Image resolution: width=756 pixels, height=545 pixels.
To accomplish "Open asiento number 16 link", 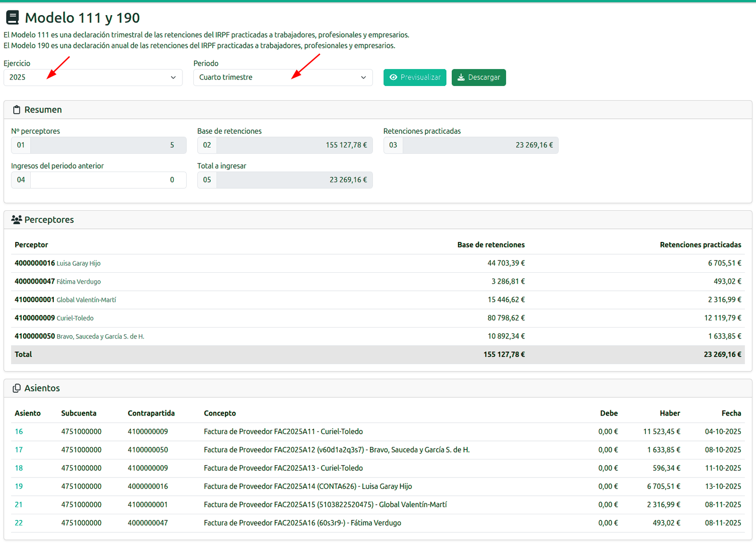I will [19, 432].
